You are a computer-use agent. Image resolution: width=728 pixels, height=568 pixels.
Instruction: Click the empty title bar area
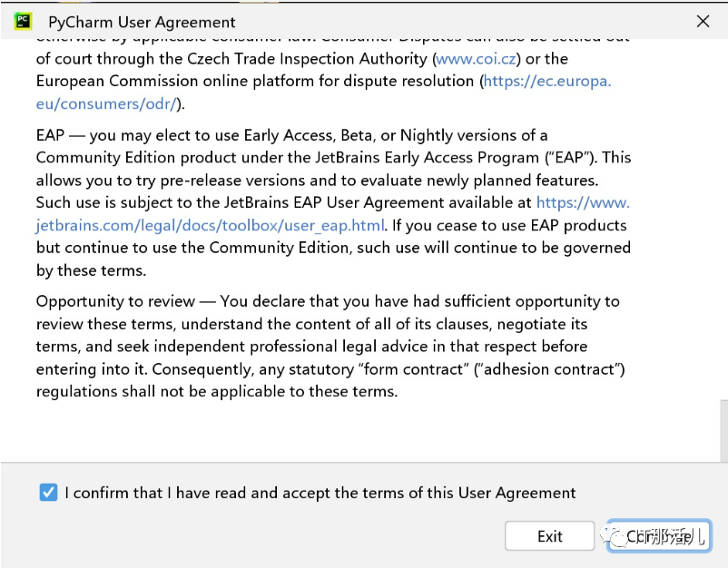[454, 21]
